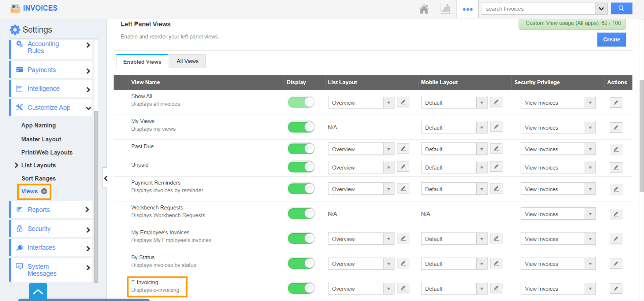
Task: Click the search Invoices input field
Action: tap(538, 9)
